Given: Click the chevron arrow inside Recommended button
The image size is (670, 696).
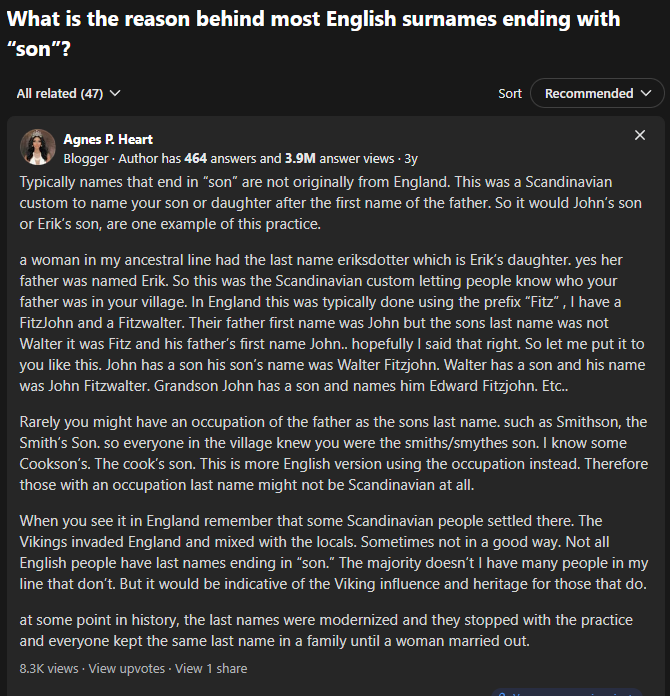Looking at the screenshot, I should point(646,93).
